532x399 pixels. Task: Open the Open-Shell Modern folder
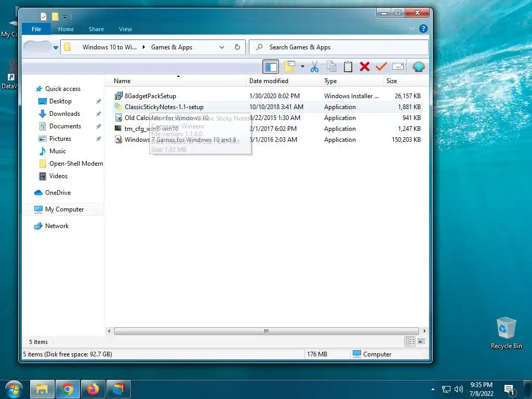[x=76, y=164]
